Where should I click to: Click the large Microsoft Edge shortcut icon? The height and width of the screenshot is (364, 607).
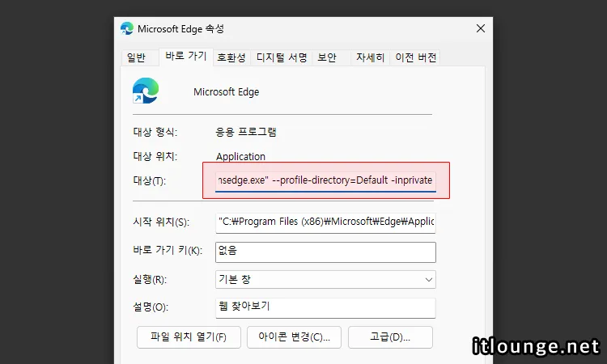pyautogui.click(x=146, y=91)
